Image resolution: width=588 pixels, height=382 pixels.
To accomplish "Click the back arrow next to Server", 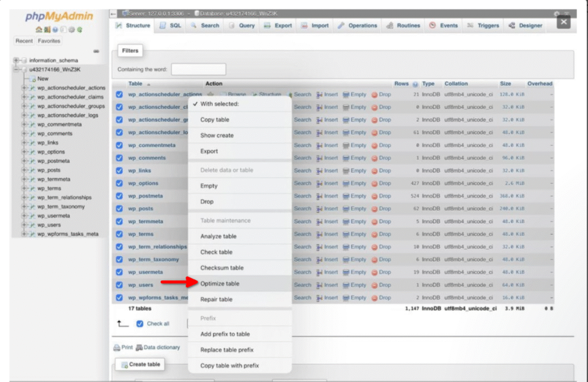I will (x=113, y=14).
